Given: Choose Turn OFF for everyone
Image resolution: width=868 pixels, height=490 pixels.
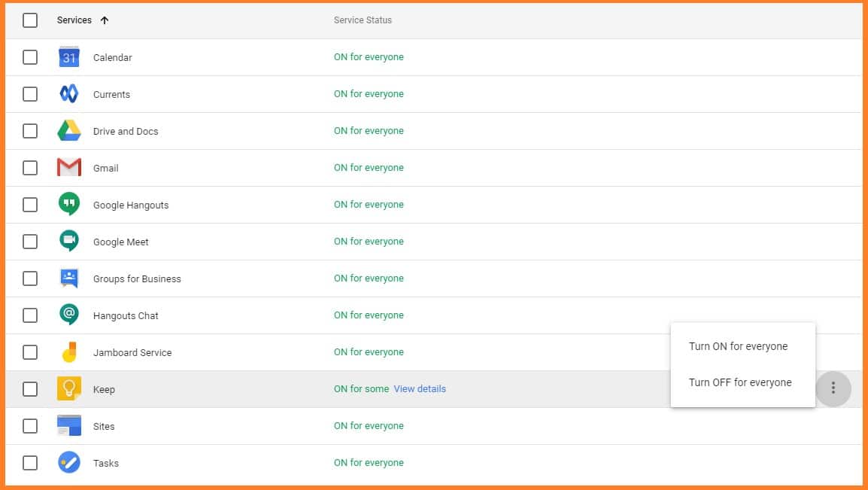Looking at the screenshot, I should [x=740, y=382].
